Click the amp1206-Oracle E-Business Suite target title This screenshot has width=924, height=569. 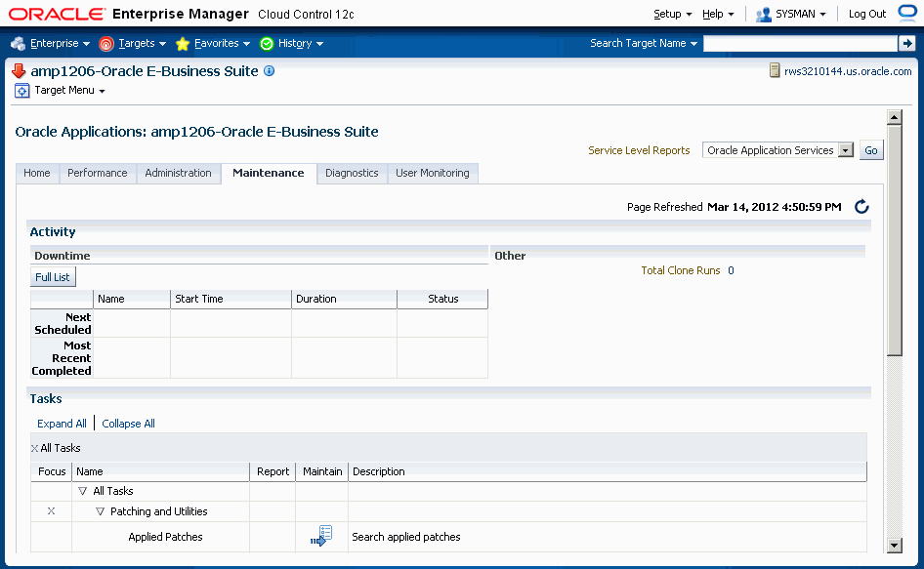click(145, 71)
